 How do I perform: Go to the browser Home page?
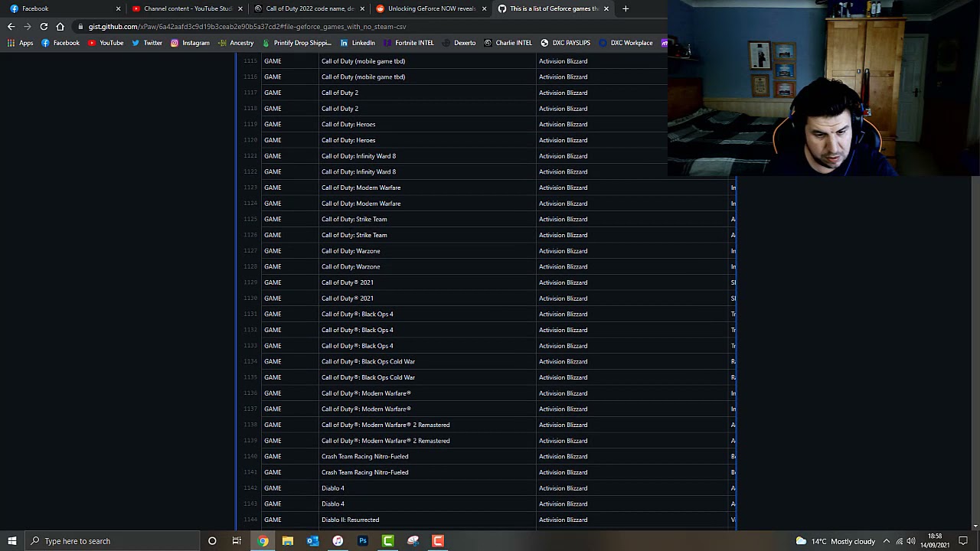pos(60,26)
